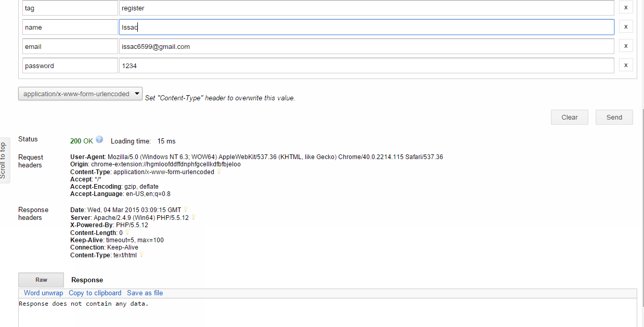
Task: Click the Keep-Alive timeout=5 header line
Action: [x=117, y=240]
